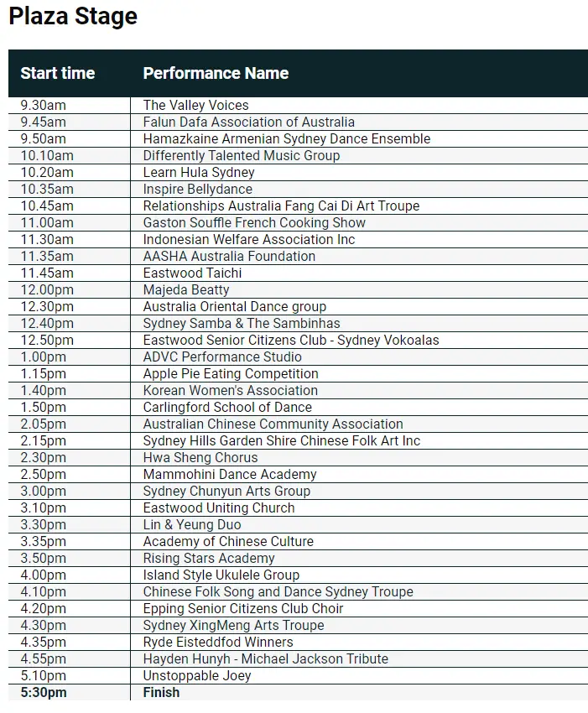The width and height of the screenshot is (588, 713).
Task: Click 'Differently Talented Music Group'
Action: [242, 155]
